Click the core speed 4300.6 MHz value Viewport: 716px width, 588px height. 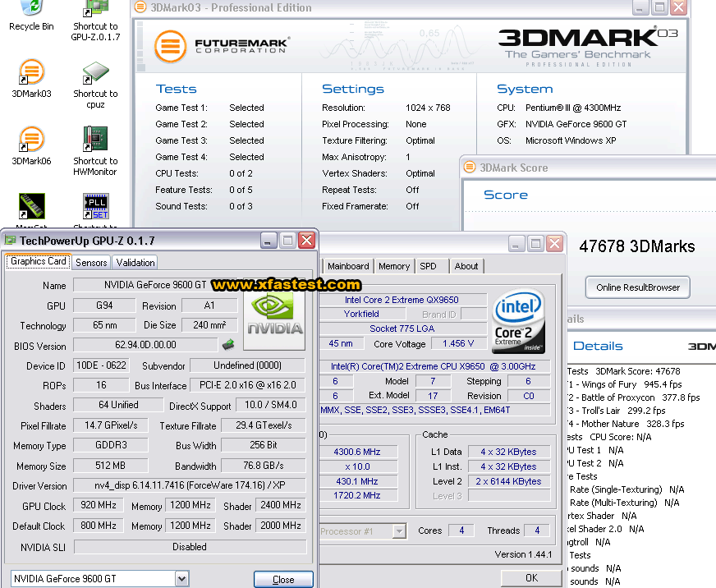pos(357,452)
